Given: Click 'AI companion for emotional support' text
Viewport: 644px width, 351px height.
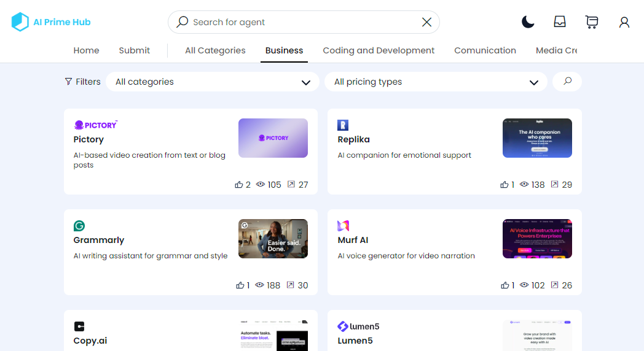Looking at the screenshot, I should click(x=404, y=155).
